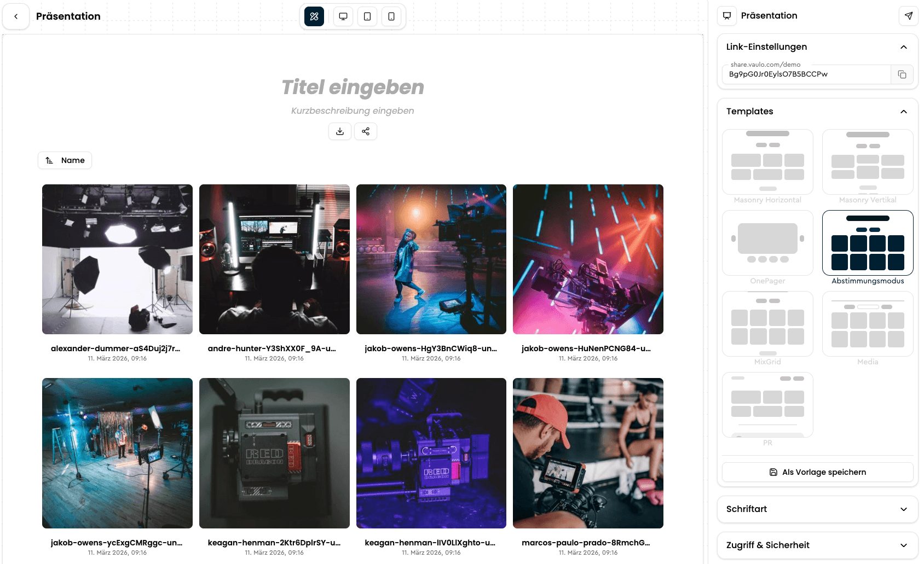
Task: Click file name keagan-henman-IIV0LIXghto-u…
Action: [x=430, y=543]
